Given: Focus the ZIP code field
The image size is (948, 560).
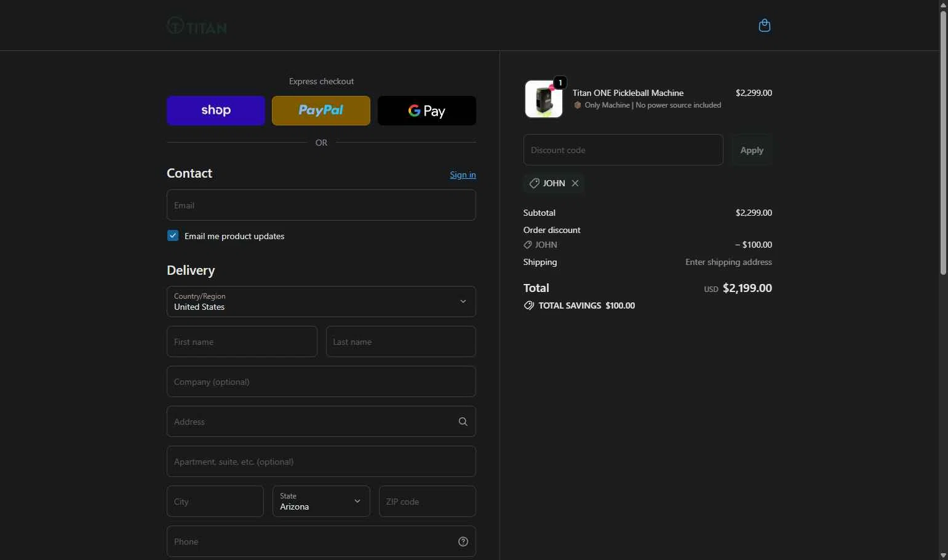Looking at the screenshot, I should point(428,502).
